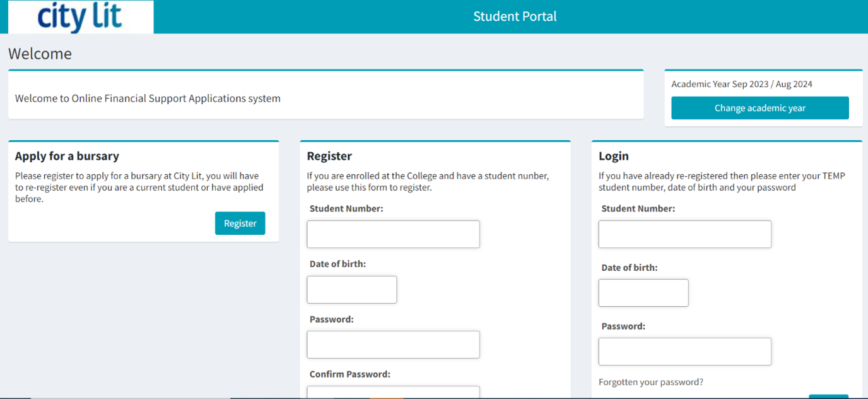Click the Student Portal header title
Viewport: 868px width, 399px height.
click(515, 16)
